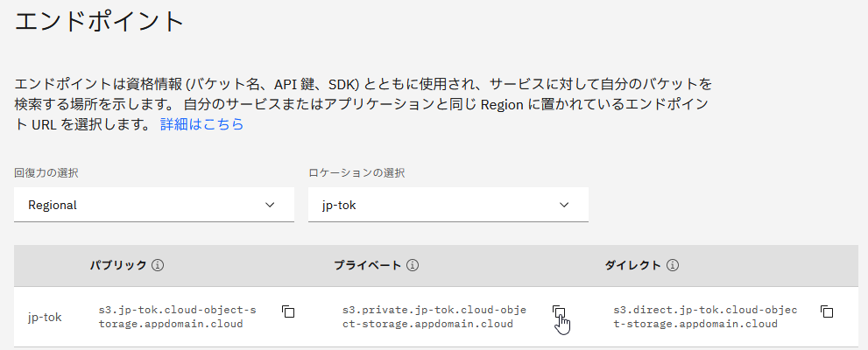Viewport: 868px width, 350px height.
Task: Open the Regional resiliency dropdown
Action: tap(154, 205)
